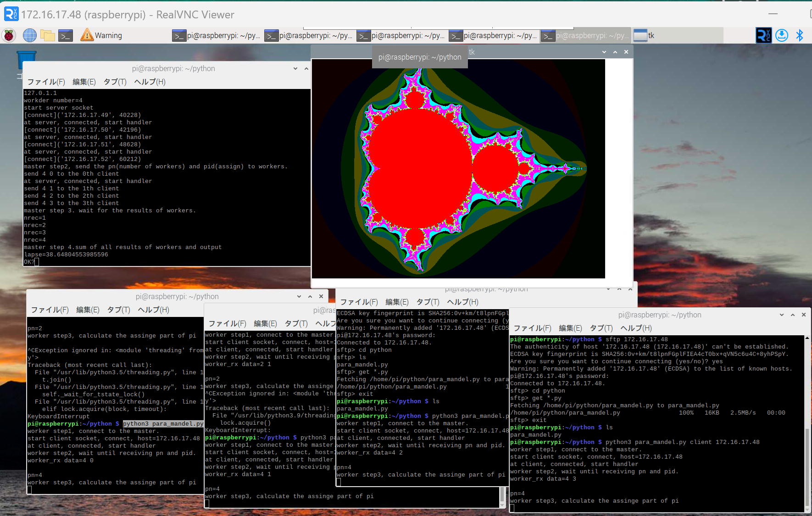Open 編集(E) menu in rightmost terminal
The image size is (812, 516).
click(570, 328)
